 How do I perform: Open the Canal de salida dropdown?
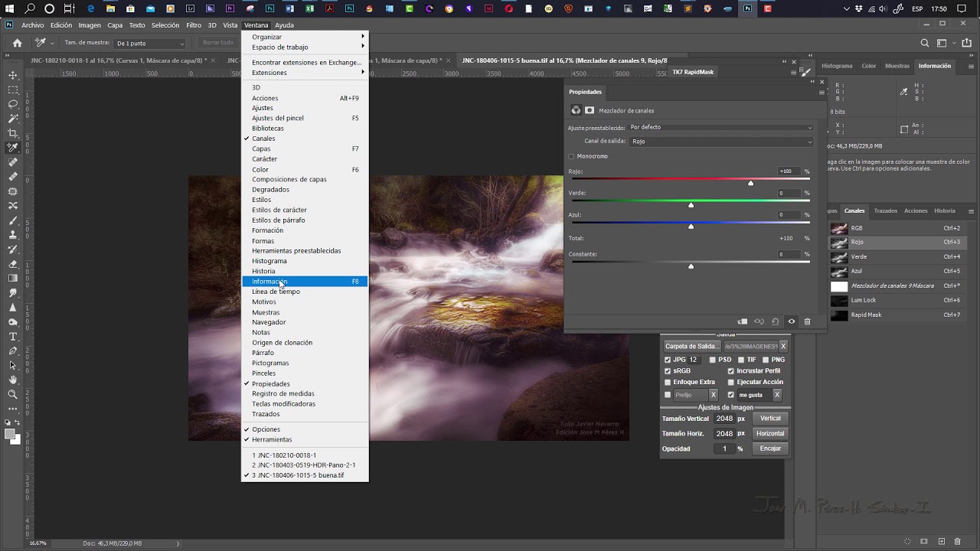[x=720, y=142]
